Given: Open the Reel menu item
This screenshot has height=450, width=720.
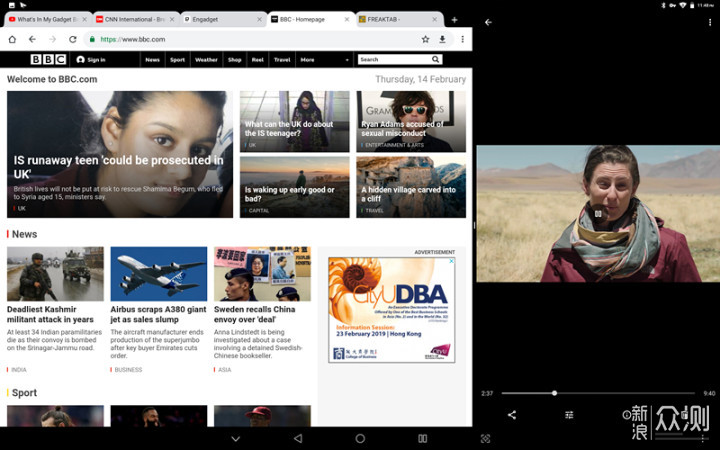Looking at the screenshot, I should coord(258,60).
